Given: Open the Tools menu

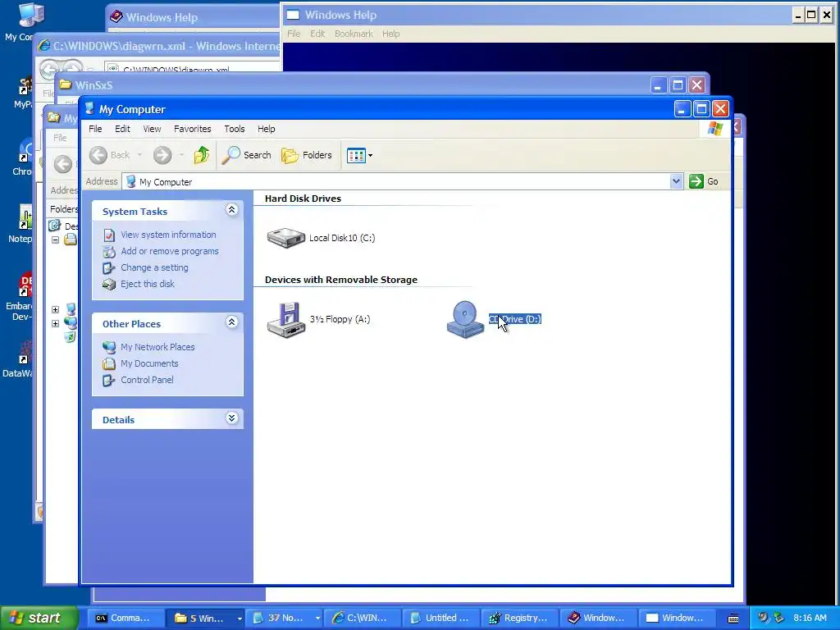Looking at the screenshot, I should tap(234, 129).
